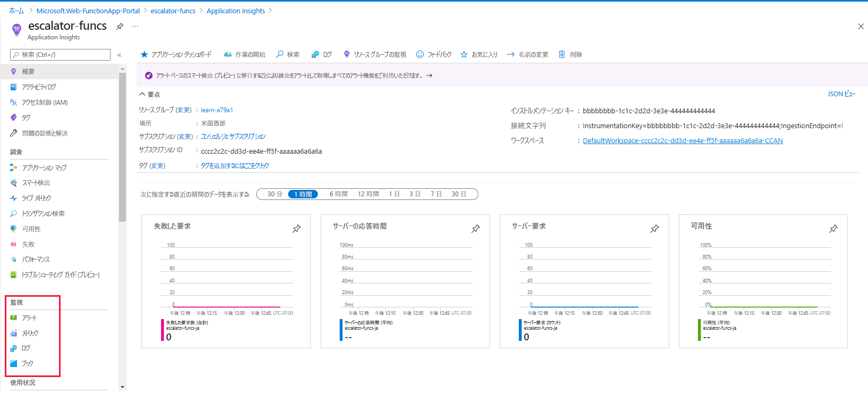Open リソース グループの監視 in toolbar
This screenshot has height=393, width=868.
tap(375, 54)
